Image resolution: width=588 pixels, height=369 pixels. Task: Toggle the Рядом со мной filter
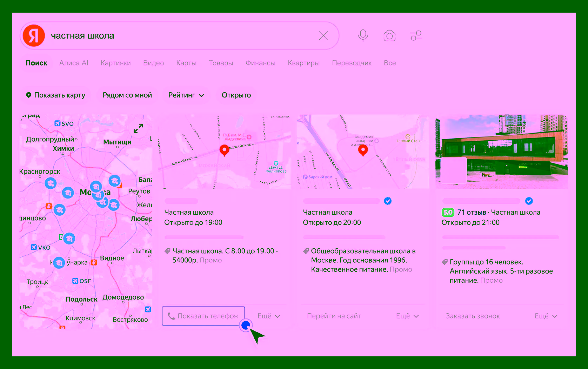coord(127,95)
